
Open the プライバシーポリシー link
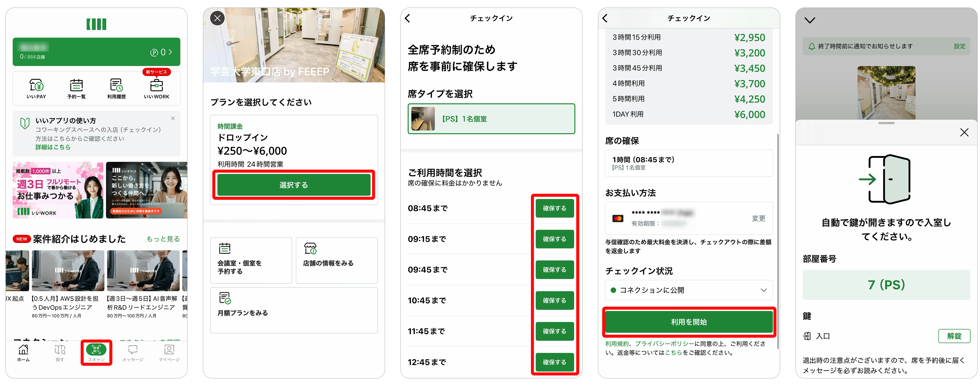pos(665,344)
